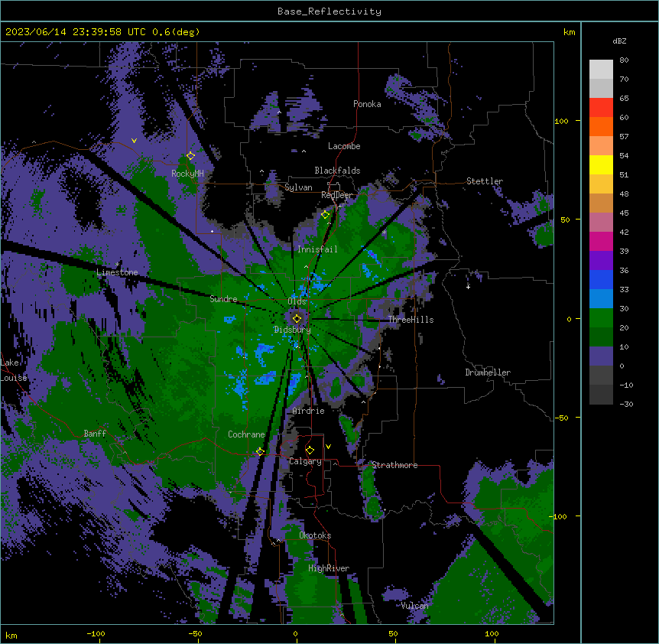Screen dimensions: 659x644
Task: Click the Strathmore town label
Action: pos(394,465)
